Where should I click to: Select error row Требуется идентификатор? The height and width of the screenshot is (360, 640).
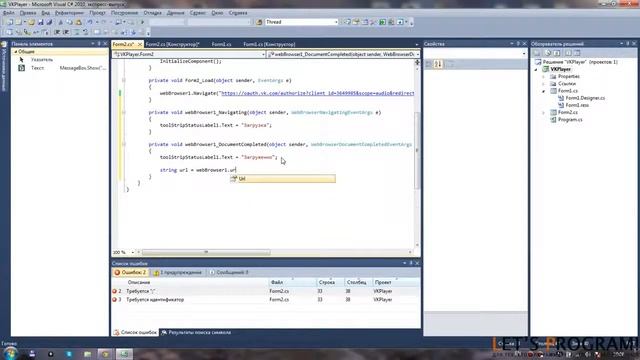[266, 300]
